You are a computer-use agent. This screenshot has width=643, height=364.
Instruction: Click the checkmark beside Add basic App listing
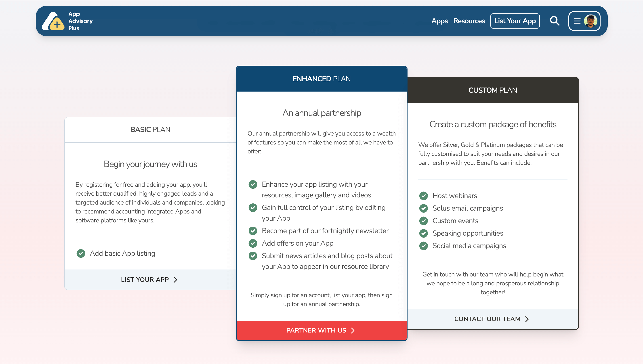point(81,253)
